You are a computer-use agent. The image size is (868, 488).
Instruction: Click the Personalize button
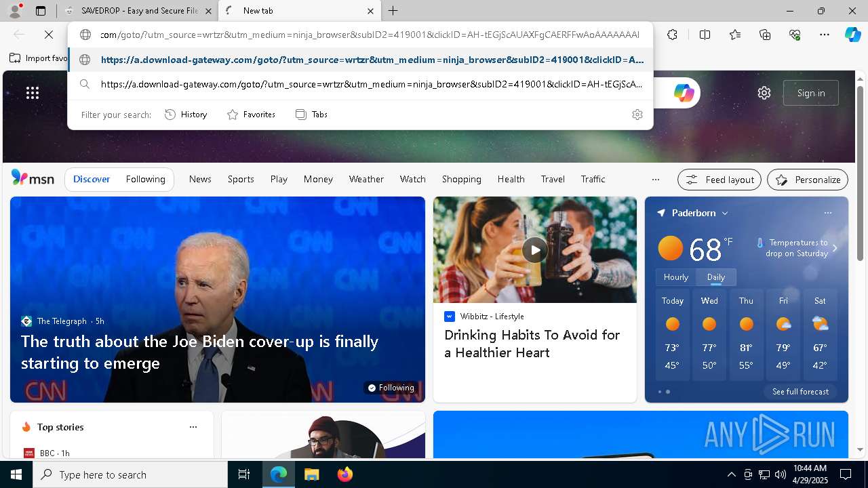pyautogui.click(x=808, y=180)
